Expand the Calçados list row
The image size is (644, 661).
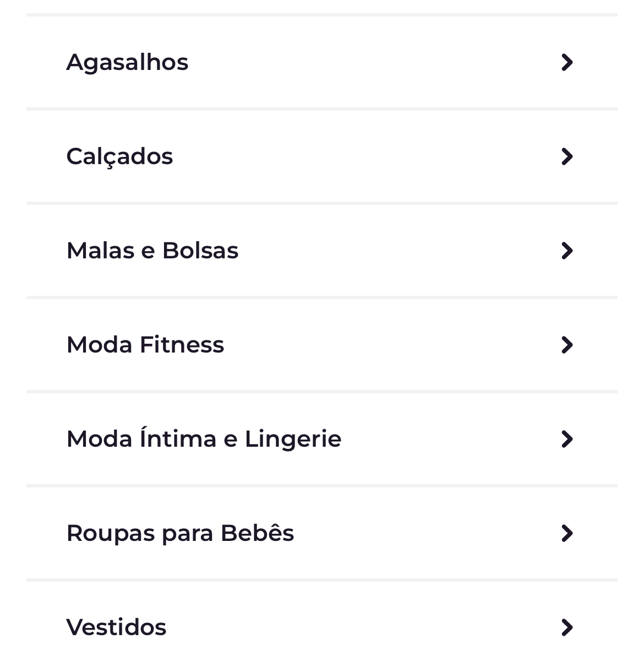pos(322,156)
